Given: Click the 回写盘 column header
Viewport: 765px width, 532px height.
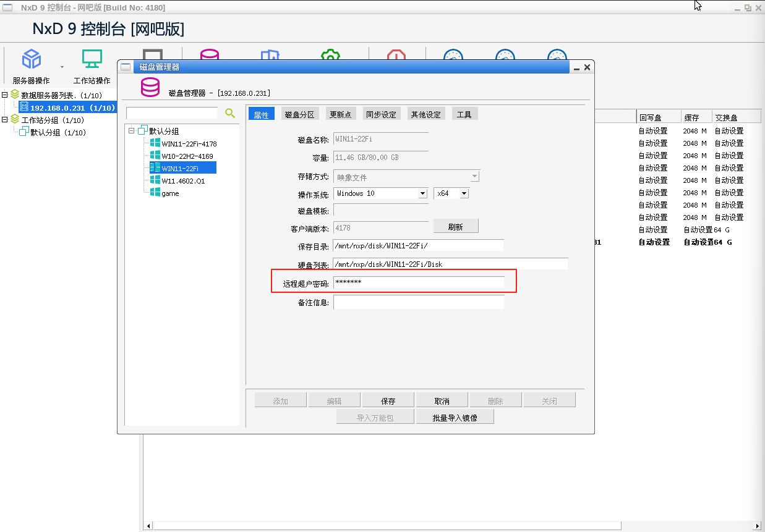Looking at the screenshot, I should [x=659, y=117].
